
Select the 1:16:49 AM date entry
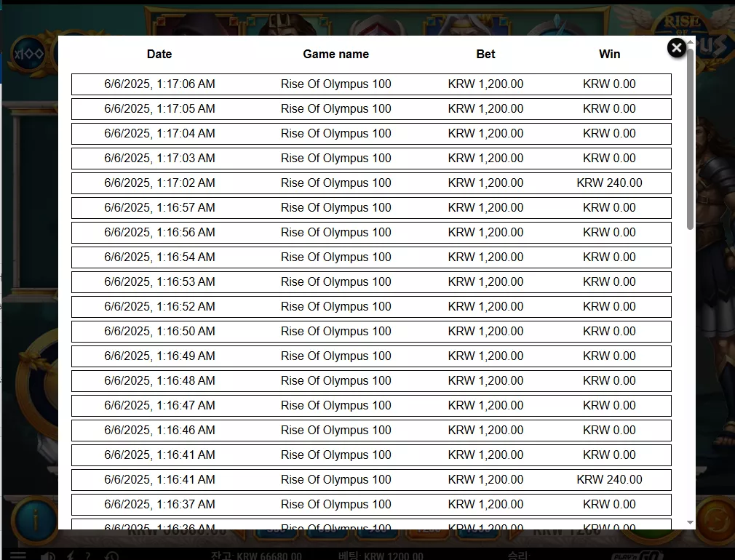pos(159,356)
